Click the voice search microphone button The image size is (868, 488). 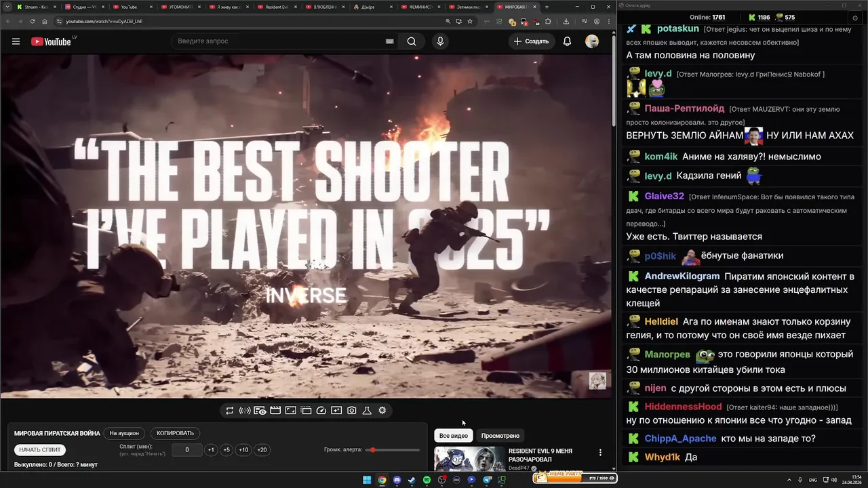440,41
